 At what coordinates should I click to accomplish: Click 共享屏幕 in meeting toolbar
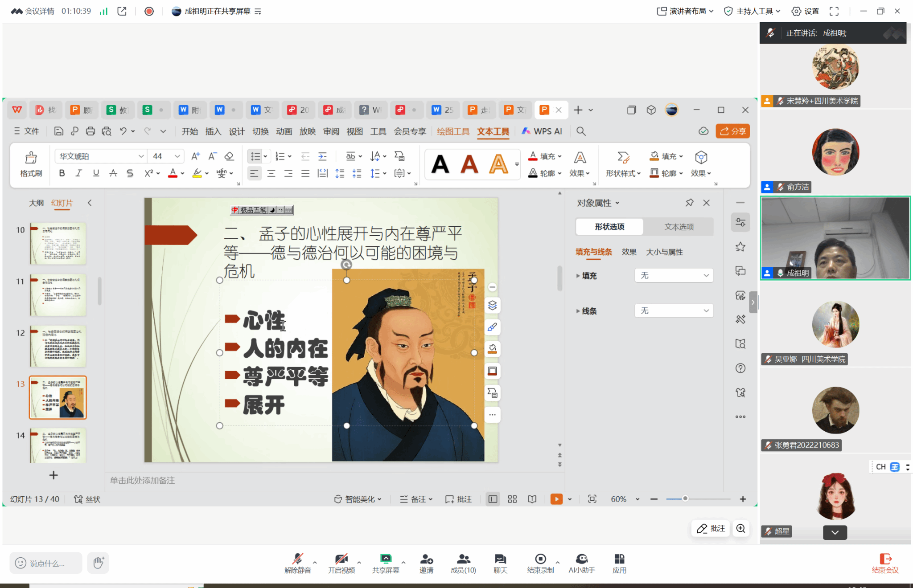386,563
